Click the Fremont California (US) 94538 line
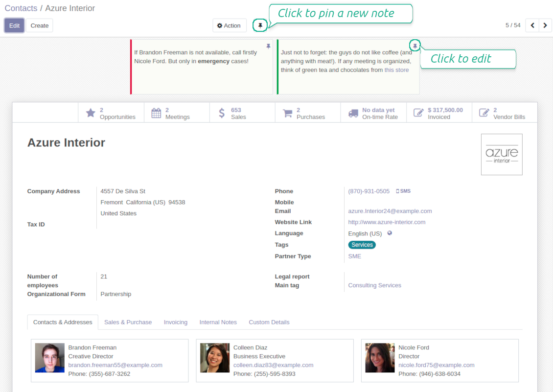The height and width of the screenshot is (392, 553). 143,202
